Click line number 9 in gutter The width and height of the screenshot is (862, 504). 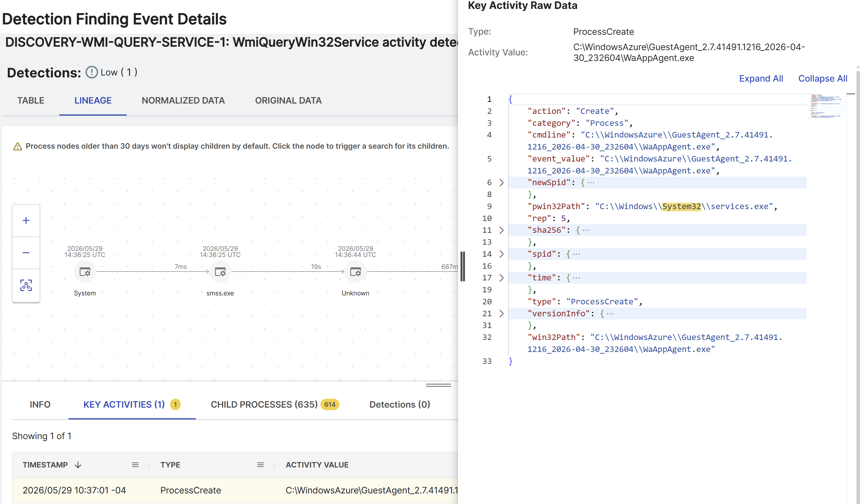489,206
